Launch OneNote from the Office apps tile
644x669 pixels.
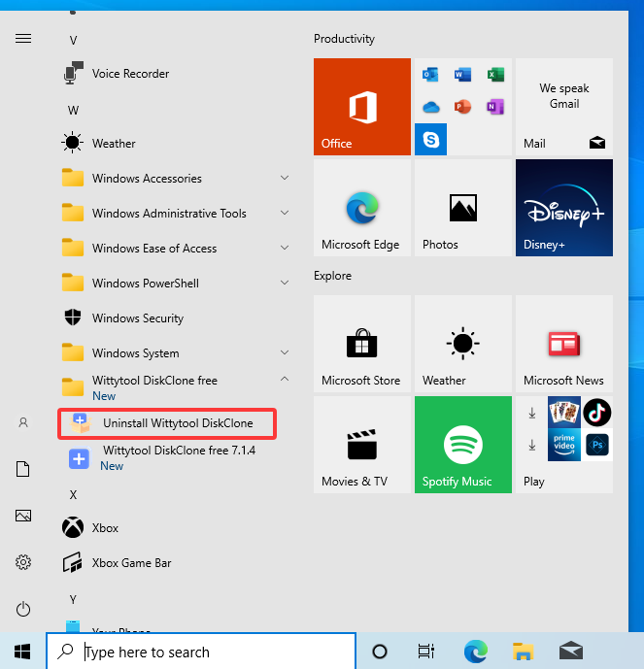(495, 107)
